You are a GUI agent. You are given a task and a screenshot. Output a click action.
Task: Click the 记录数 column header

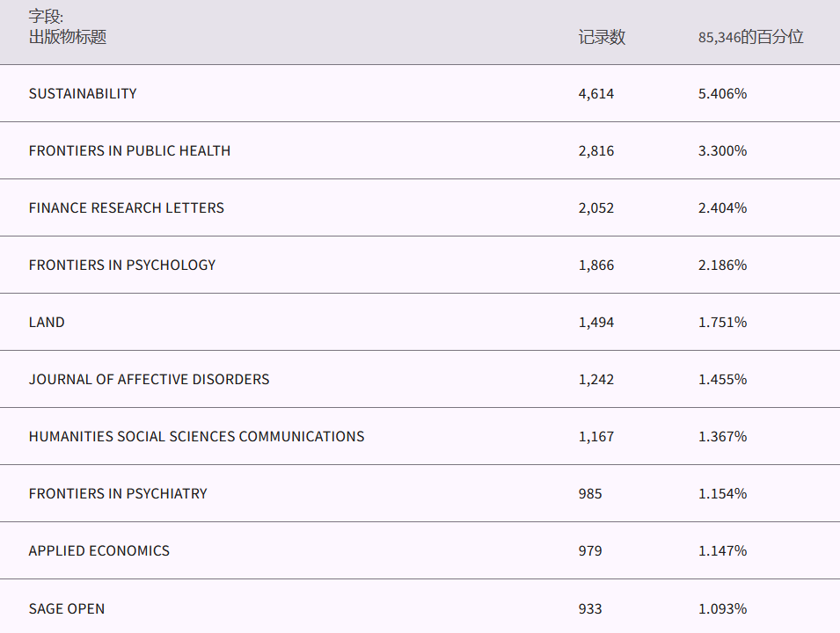pos(602,37)
